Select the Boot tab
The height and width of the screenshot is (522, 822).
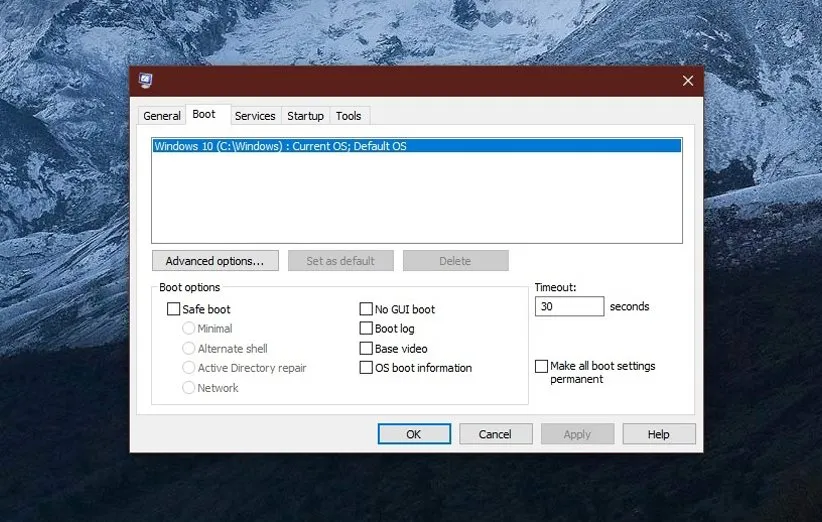click(x=204, y=115)
